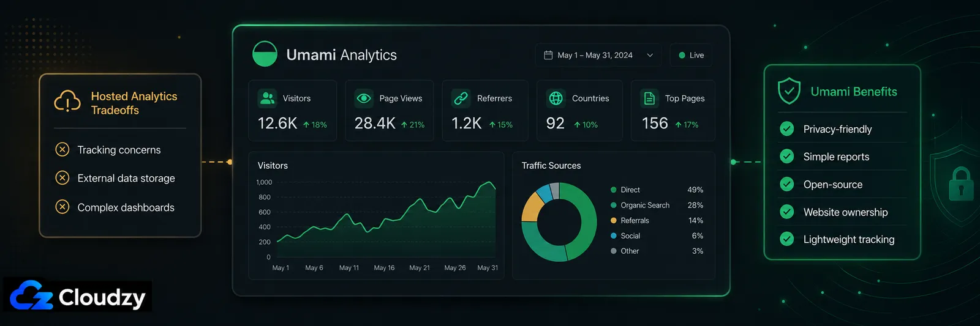Click the checkmark beside Open-source

coord(787,183)
